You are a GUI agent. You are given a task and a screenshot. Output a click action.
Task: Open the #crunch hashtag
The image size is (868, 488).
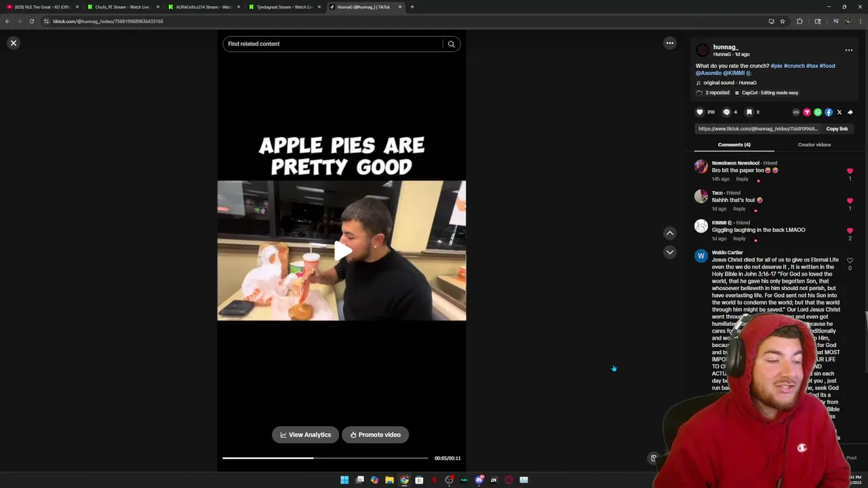click(793, 66)
